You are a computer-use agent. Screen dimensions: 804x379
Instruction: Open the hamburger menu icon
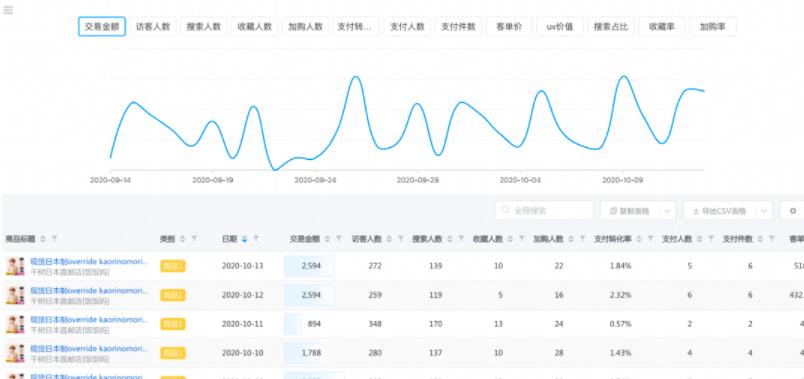tap(8, 10)
